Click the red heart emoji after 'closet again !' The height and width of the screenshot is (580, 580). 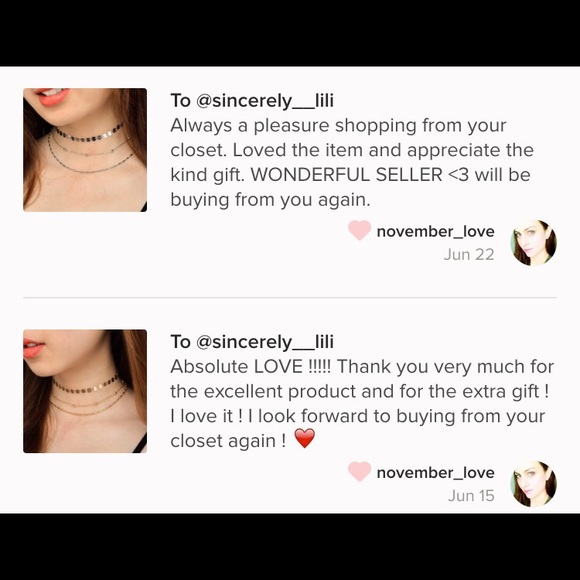click(x=304, y=438)
